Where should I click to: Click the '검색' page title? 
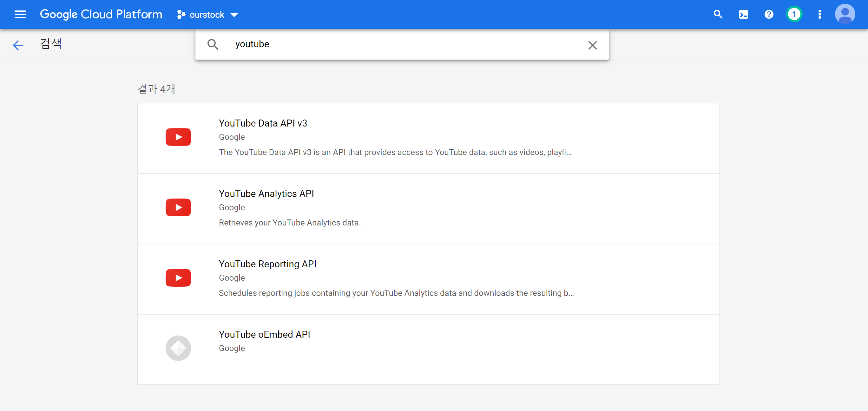50,43
